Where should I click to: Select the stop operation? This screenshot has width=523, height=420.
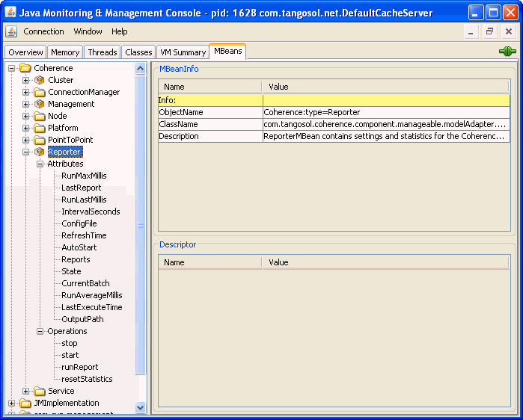coord(70,343)
